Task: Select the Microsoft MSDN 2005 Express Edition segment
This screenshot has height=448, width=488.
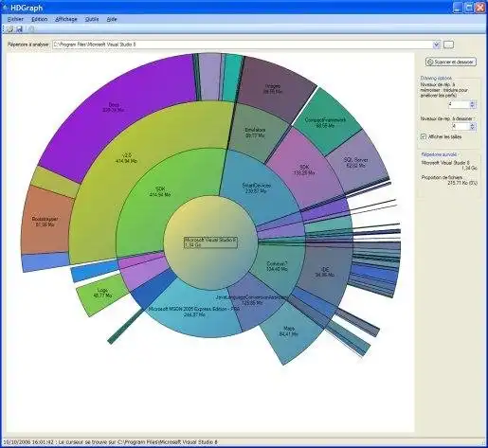Action: pyautogui.click(x=194, y=312)
